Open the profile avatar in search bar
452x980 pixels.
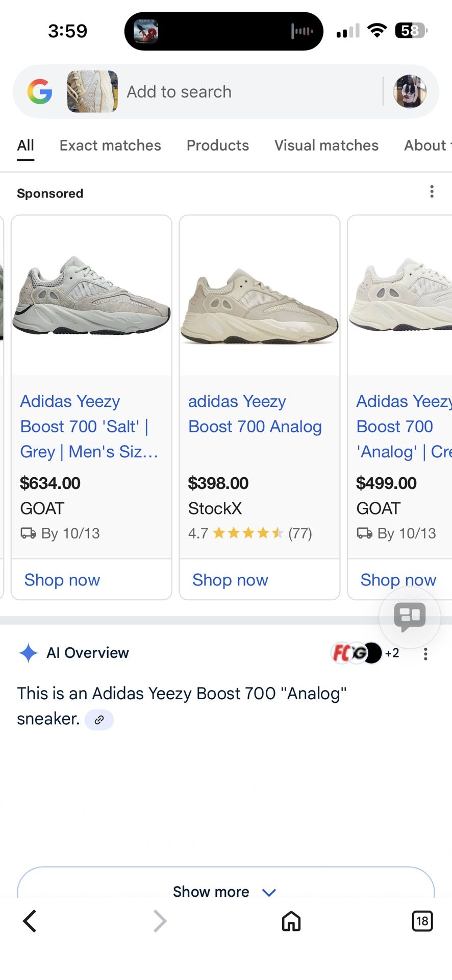click(x=409, y=92)
